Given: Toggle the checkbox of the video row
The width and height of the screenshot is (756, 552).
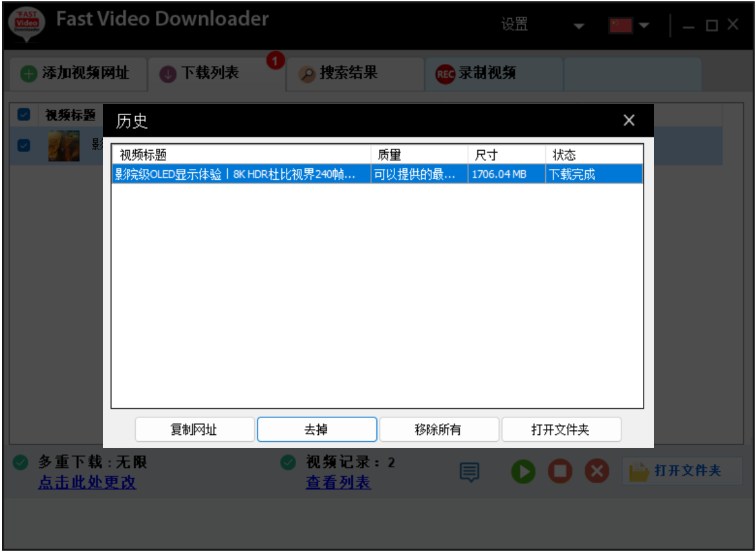Looking at the screenshot, I should [24, 145].
